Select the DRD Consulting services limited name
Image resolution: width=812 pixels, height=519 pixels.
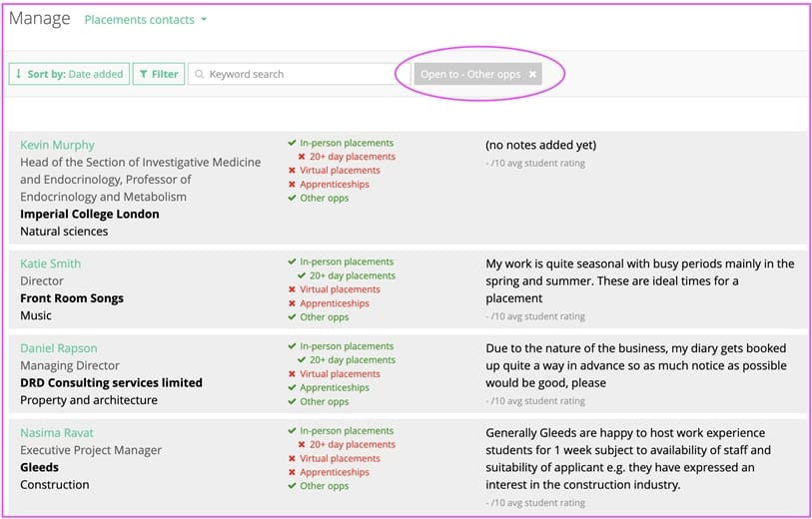[111, 383]
